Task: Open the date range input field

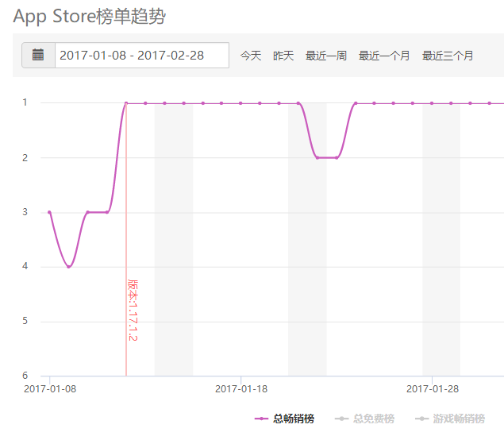Action: click(x=141, y=56)
